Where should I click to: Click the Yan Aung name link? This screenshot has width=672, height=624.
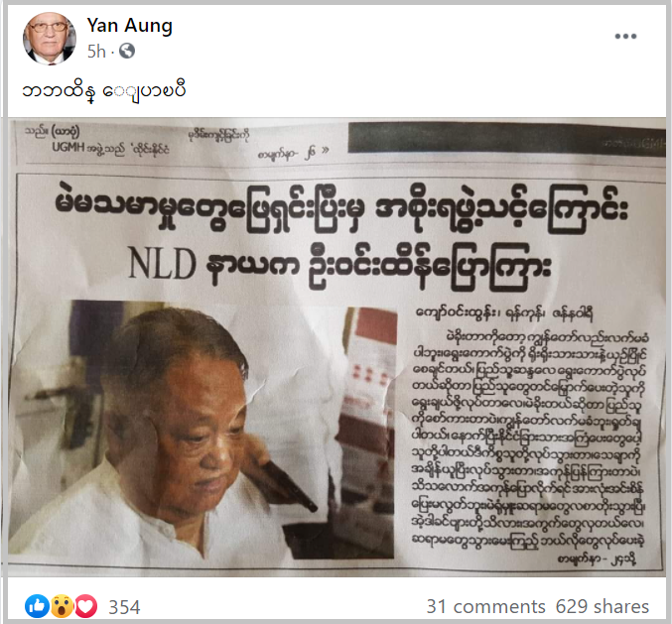(129, 25)
